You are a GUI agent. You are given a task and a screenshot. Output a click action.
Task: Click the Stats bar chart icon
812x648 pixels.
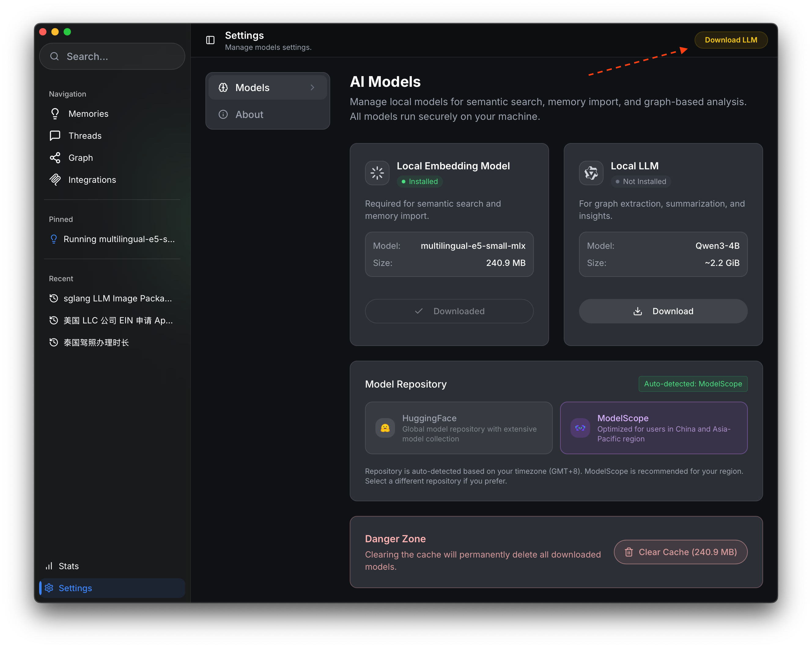coord(49,566)
